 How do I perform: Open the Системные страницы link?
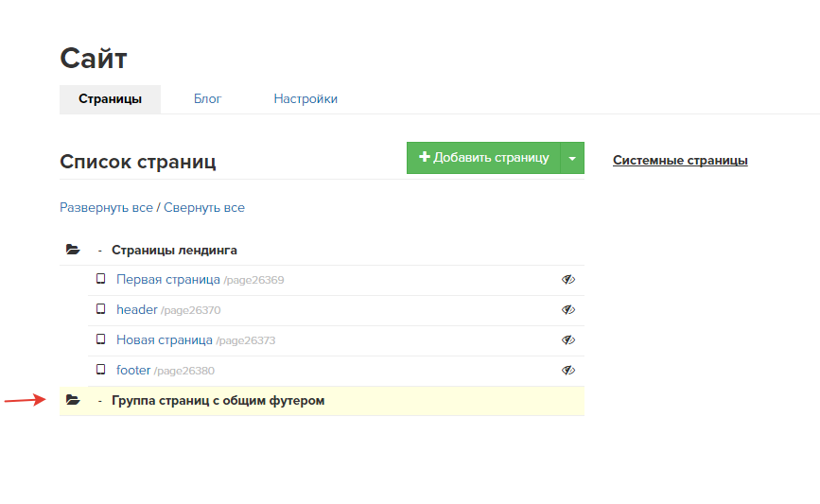680,161
